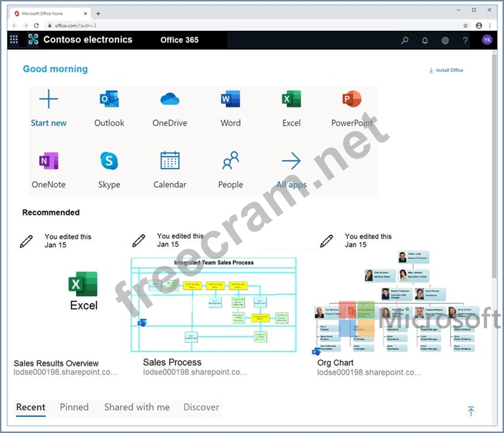This screenshot has width=504, height=433.
Task: Open the Sales Results Overview document title
Action: pos(56,363)
